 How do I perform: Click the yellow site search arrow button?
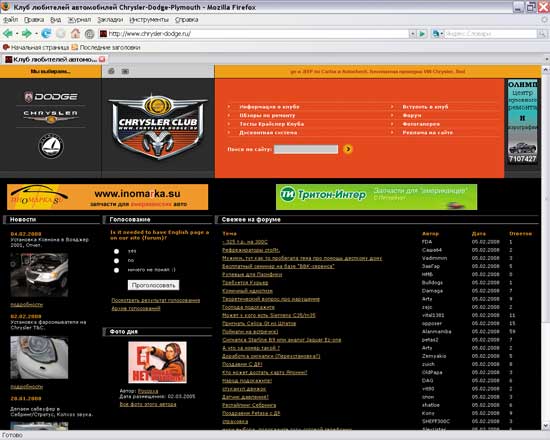pos(348,149)
